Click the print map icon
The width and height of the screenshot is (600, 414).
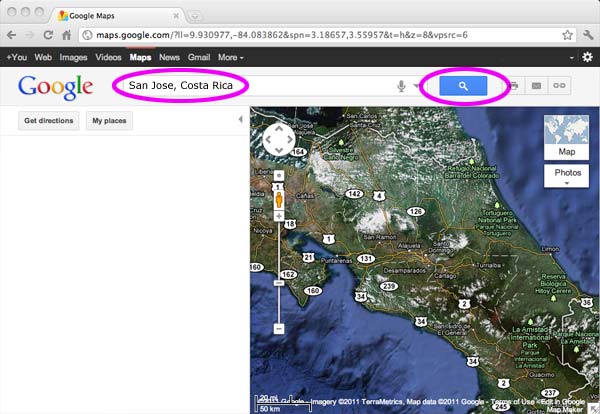514,86
